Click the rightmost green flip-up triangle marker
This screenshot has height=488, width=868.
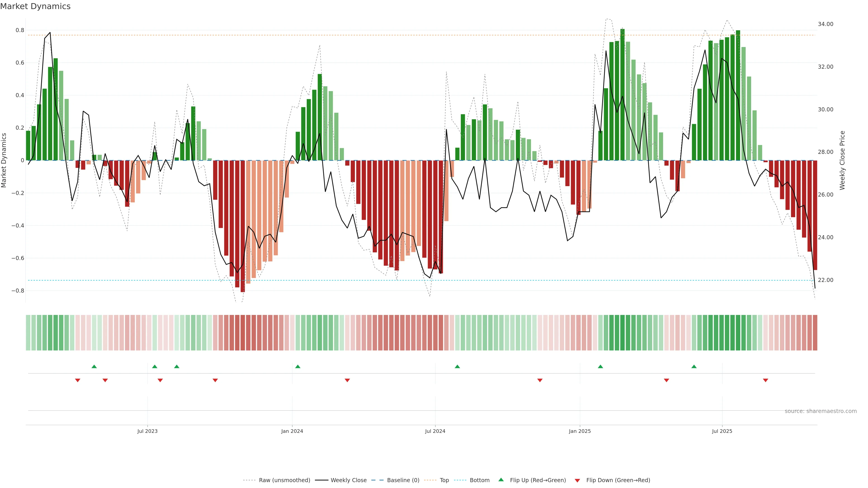click(x=694, y=366)
